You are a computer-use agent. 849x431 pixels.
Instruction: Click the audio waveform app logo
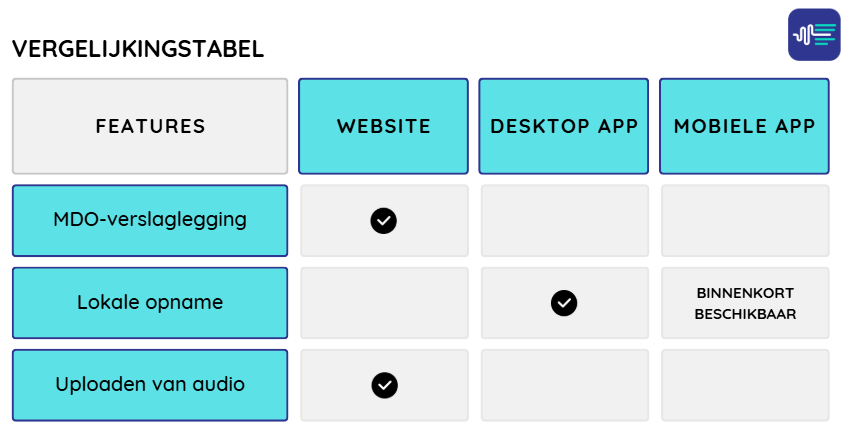pos(814,35)
